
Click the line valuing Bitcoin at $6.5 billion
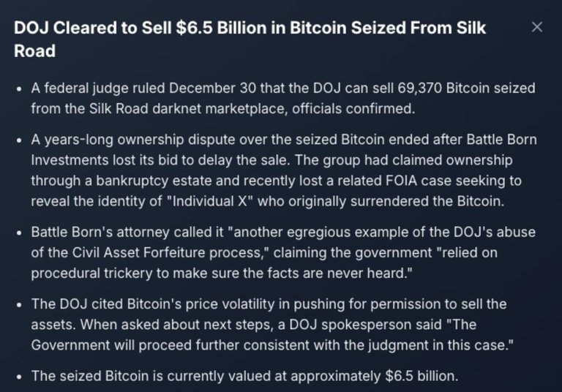(x=244, y=376)
